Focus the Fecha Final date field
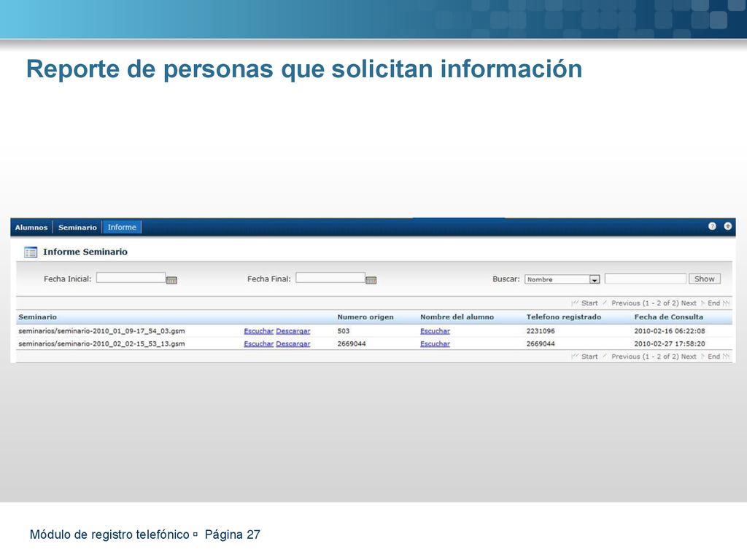This screenshot has width=747, height=560. point(330,278)
